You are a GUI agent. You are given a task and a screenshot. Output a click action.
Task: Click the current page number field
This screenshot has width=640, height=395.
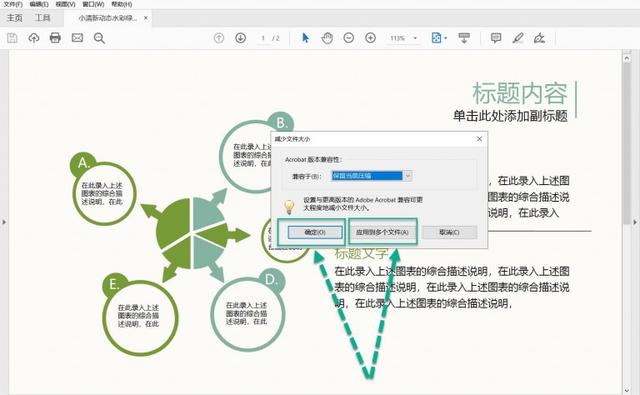pos(263,38)
